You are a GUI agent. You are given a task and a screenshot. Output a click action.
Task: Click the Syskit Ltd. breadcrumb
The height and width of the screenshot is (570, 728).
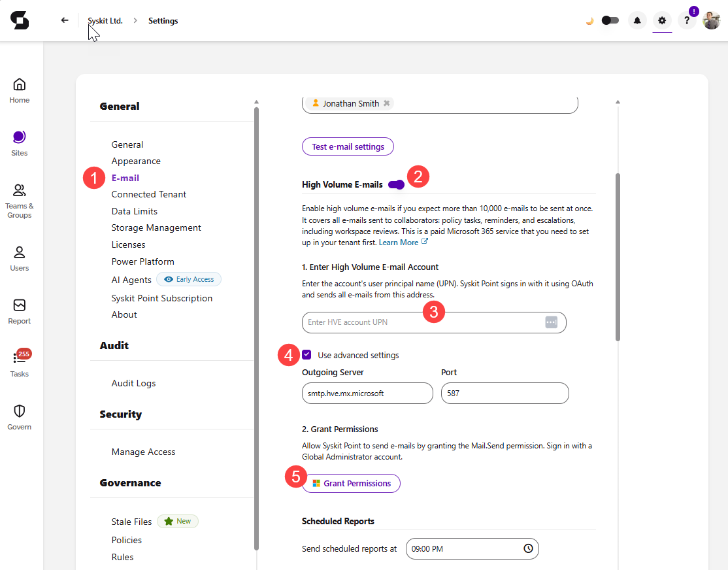coord(105,21)
